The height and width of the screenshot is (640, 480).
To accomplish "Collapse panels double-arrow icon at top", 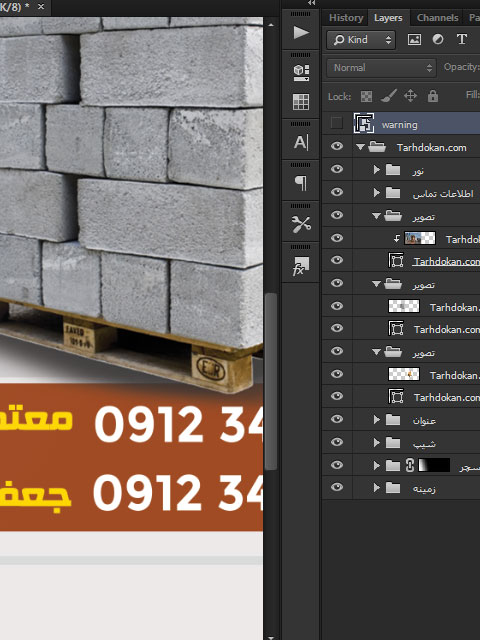I will pos(311,3).
